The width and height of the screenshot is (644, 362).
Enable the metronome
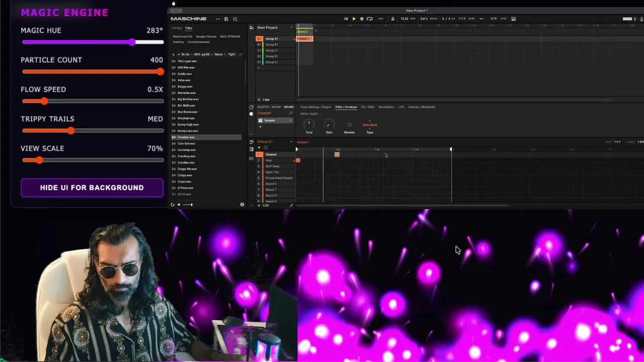pyautogui.click(x=392, y=19)
